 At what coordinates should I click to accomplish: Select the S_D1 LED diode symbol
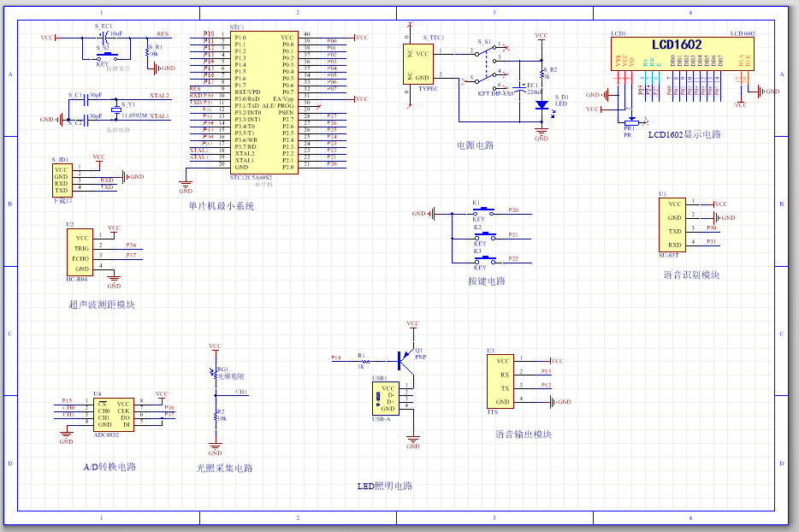click(x=541, y=105)
